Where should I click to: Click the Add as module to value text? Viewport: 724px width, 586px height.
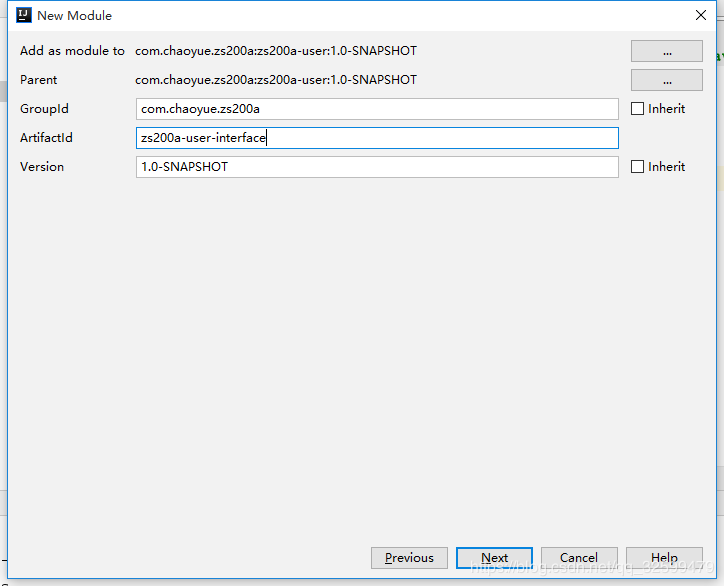[x=276, y=51]
